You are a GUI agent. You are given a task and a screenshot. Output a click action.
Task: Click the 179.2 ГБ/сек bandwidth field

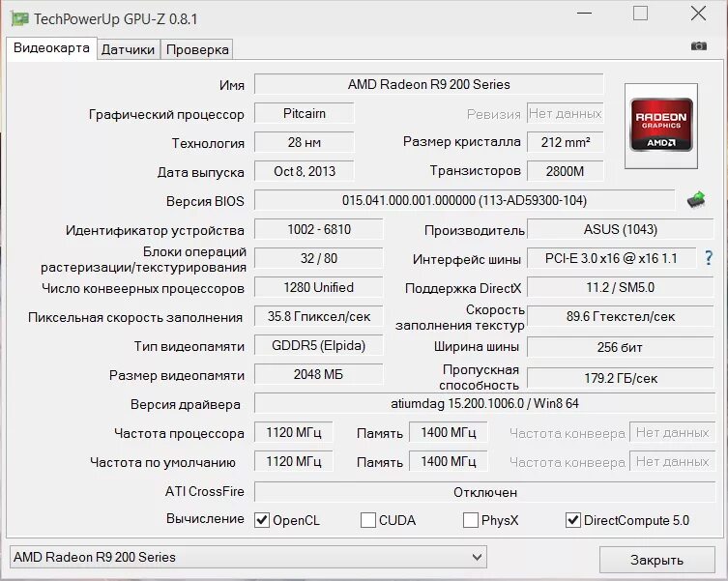click(621, 378)
